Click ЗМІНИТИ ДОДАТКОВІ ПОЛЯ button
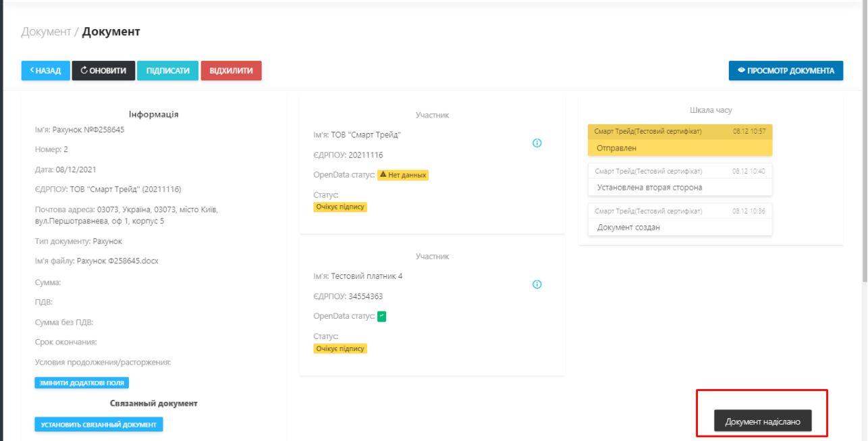 click(82, 383)
